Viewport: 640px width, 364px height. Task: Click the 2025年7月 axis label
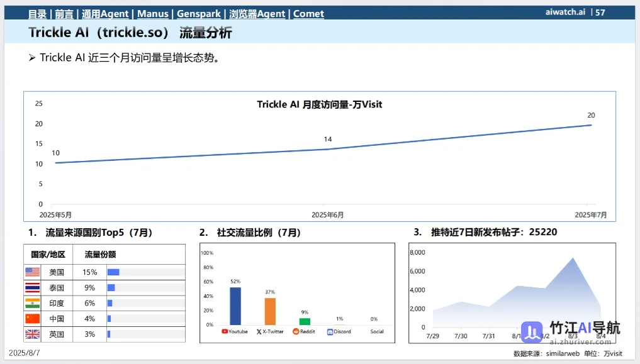(x=591, y=215)
